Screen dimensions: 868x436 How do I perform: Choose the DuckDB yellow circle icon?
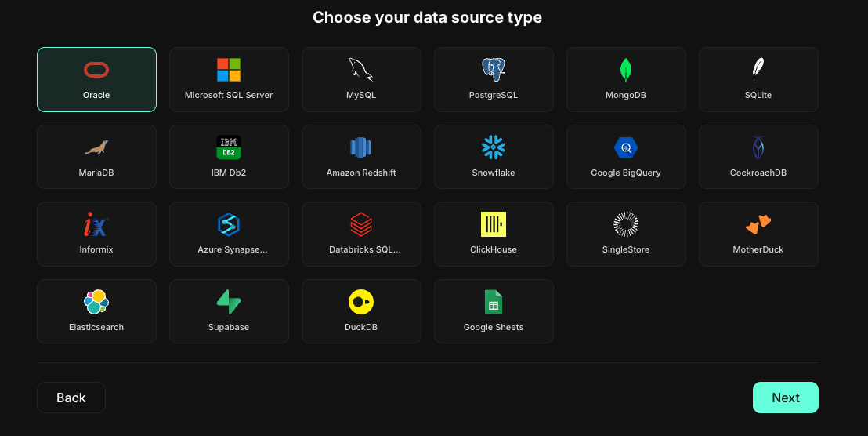(361, 302)
